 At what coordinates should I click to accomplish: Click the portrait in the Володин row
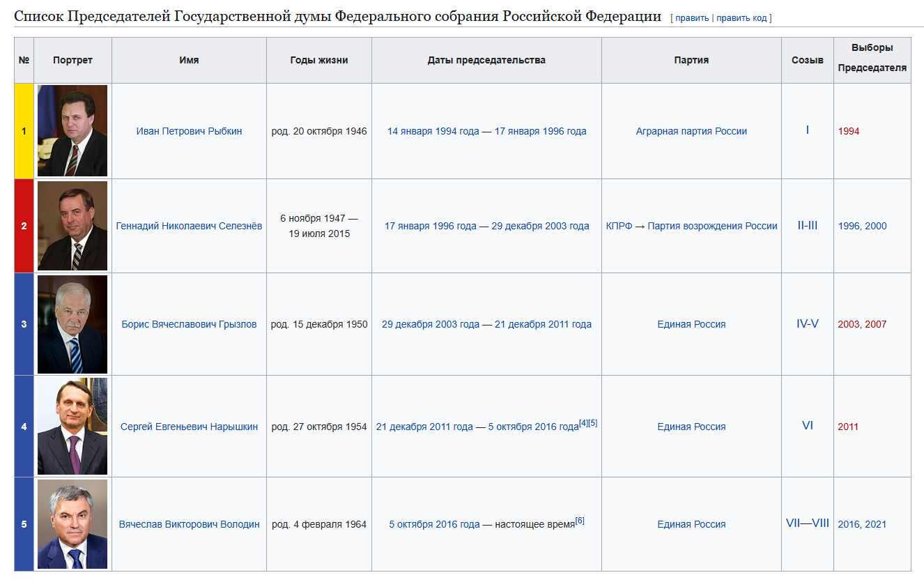tap(72, 524)
